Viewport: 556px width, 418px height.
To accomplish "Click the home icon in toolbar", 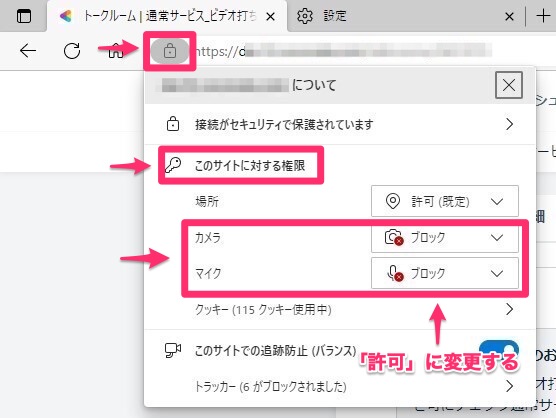I will (116, 51).
